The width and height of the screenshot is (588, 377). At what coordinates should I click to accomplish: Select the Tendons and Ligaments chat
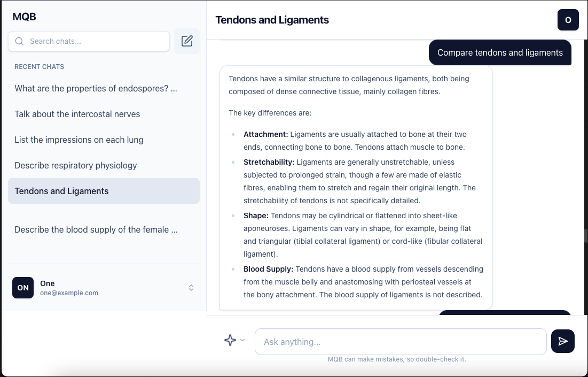61,191
